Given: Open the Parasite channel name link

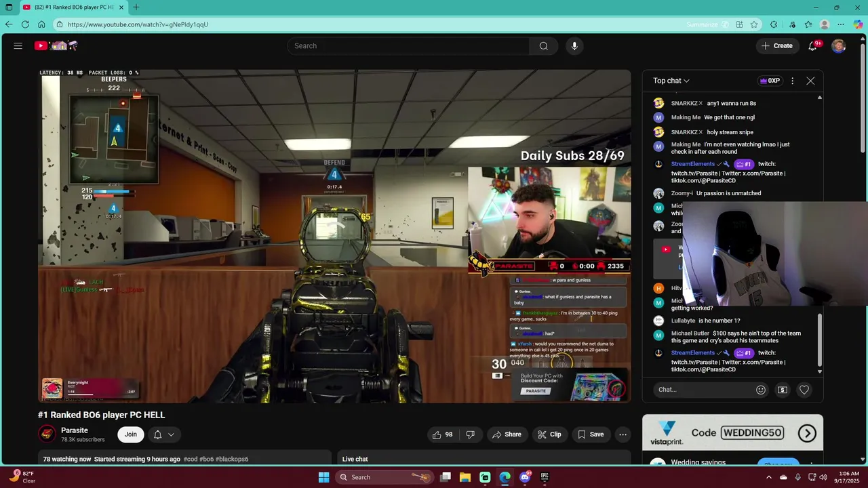Looking at the screenshot, I should [x=75, y=430].
